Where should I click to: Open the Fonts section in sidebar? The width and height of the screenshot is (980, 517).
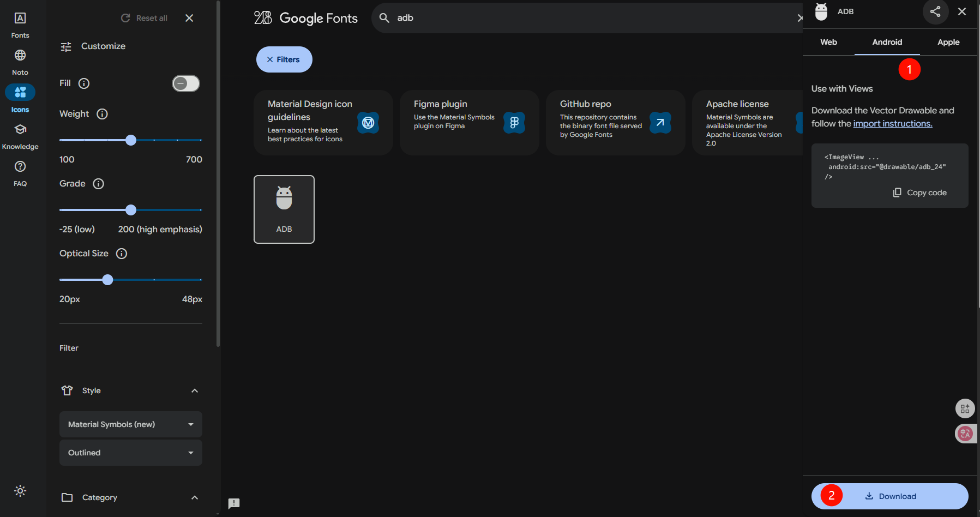coord(20,25)
